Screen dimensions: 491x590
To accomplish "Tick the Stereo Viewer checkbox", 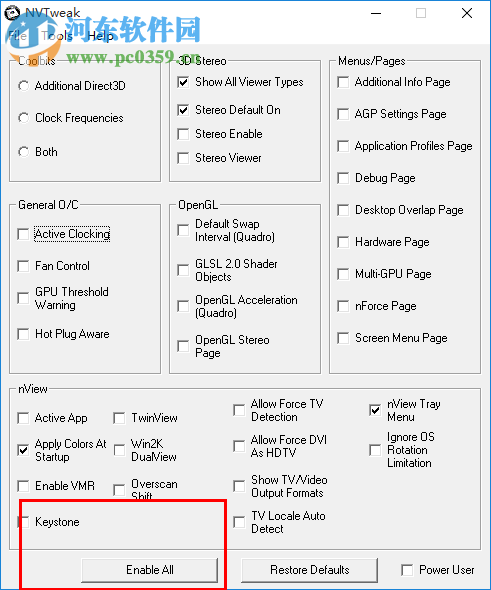I will click(x=183, y=158).
